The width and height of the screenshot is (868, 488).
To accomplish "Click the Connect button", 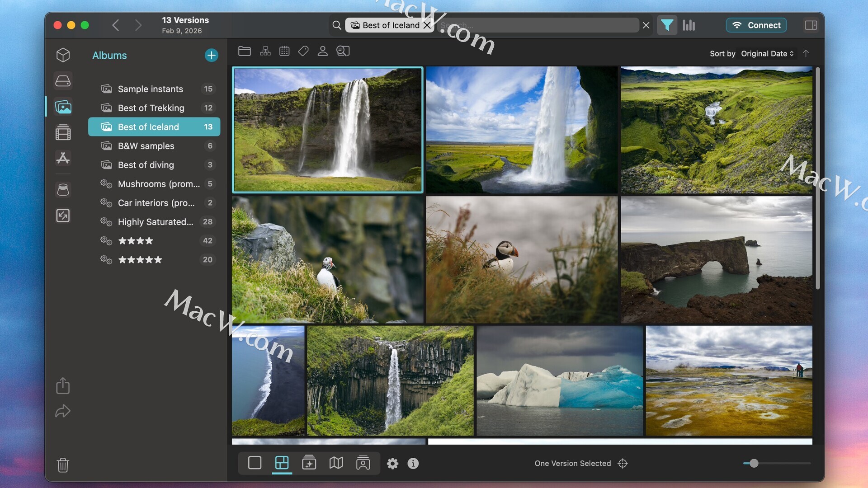I will tap(756, 25).
